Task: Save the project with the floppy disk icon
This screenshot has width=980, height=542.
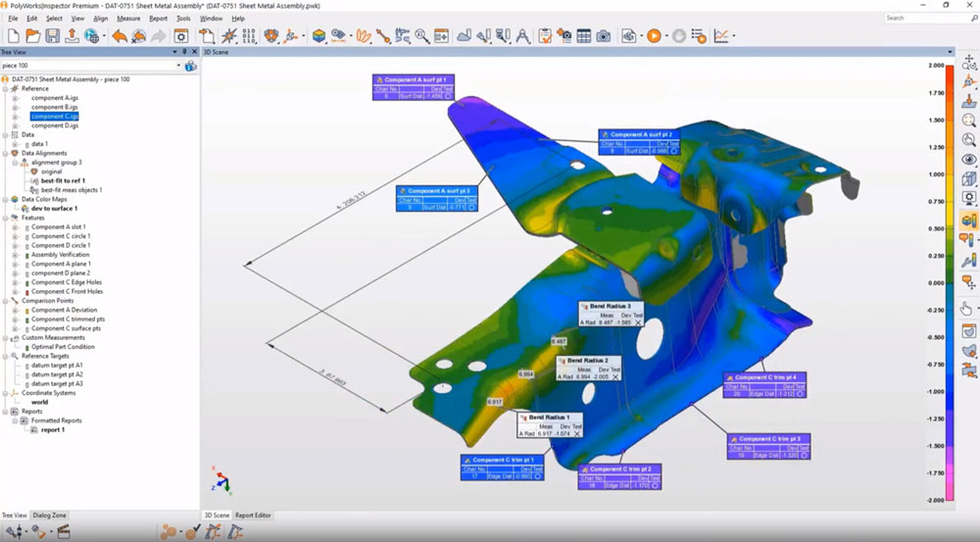Action: coord(53,36)
